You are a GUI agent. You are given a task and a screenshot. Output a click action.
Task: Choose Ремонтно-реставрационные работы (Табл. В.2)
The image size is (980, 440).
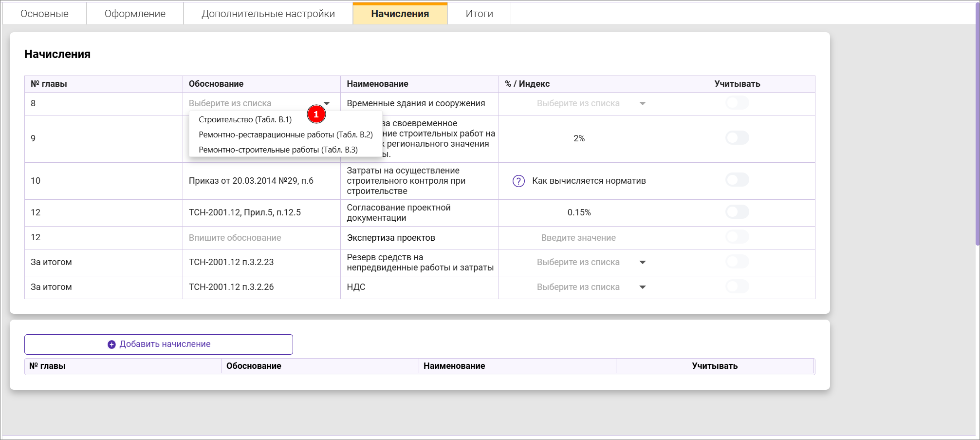click(285, 134)
